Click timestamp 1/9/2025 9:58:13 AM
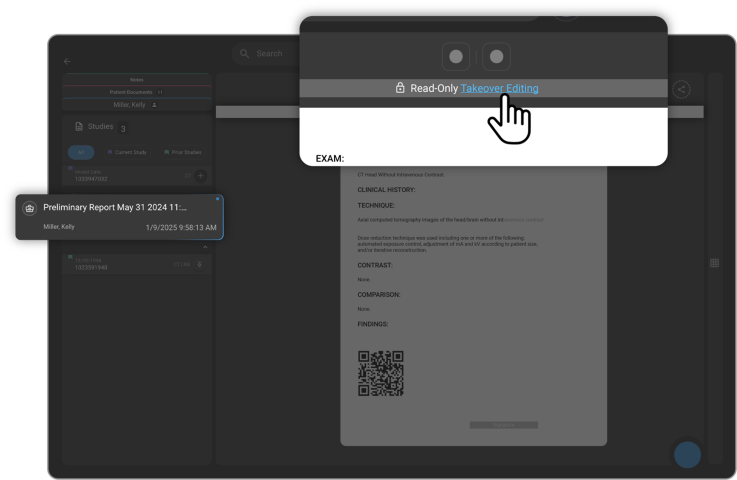The image size is (737, 480). point(181,228)
